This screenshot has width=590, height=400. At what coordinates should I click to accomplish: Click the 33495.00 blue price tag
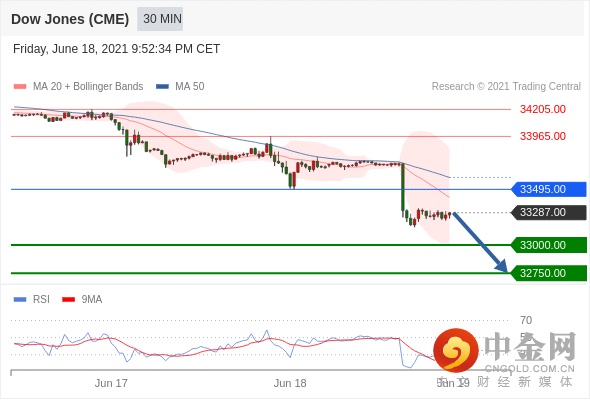tap(549, 189)
